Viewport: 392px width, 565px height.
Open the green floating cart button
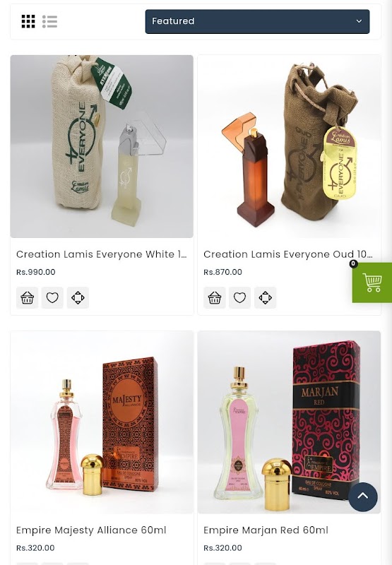tap(372, 282)
